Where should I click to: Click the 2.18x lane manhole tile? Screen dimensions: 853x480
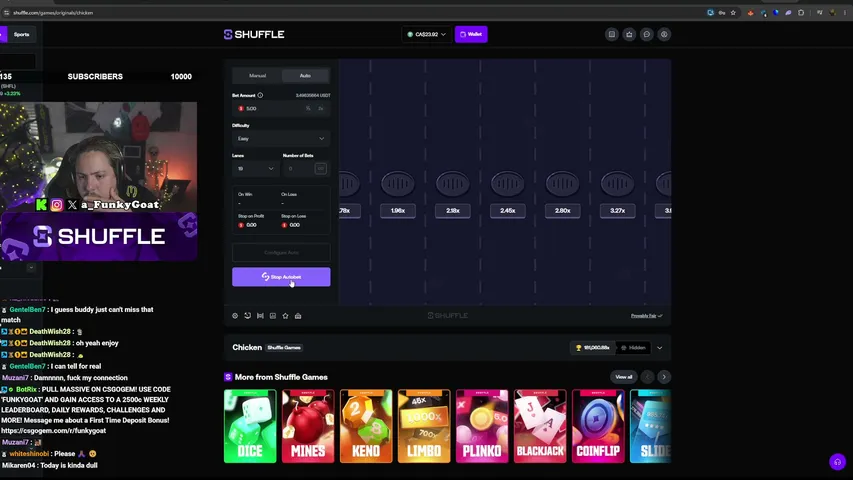pos(453,184)
